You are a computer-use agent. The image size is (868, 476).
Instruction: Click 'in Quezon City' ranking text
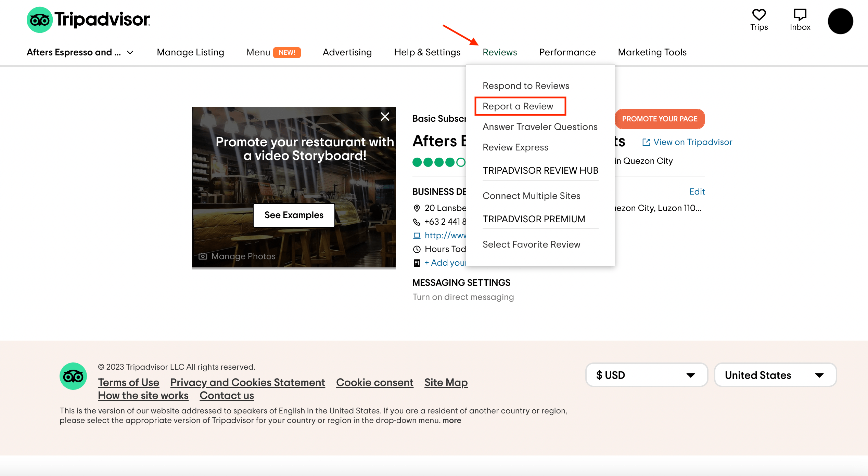point(643,161)
